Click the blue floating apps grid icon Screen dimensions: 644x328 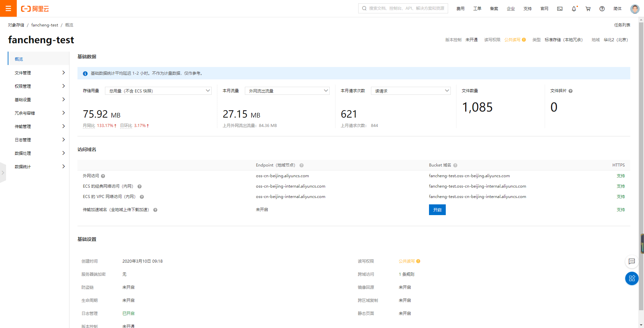pyautogui.click(x=632, y=278)
